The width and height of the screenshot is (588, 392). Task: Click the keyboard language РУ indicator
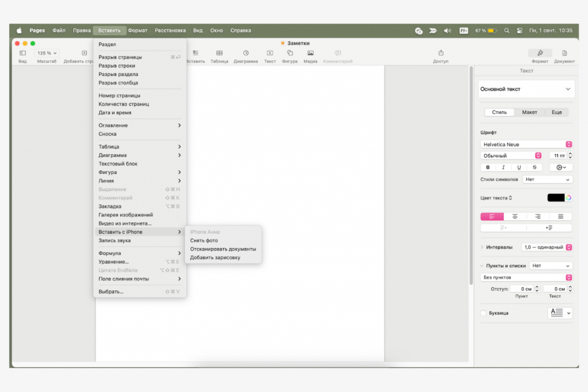tap(464, 30)
